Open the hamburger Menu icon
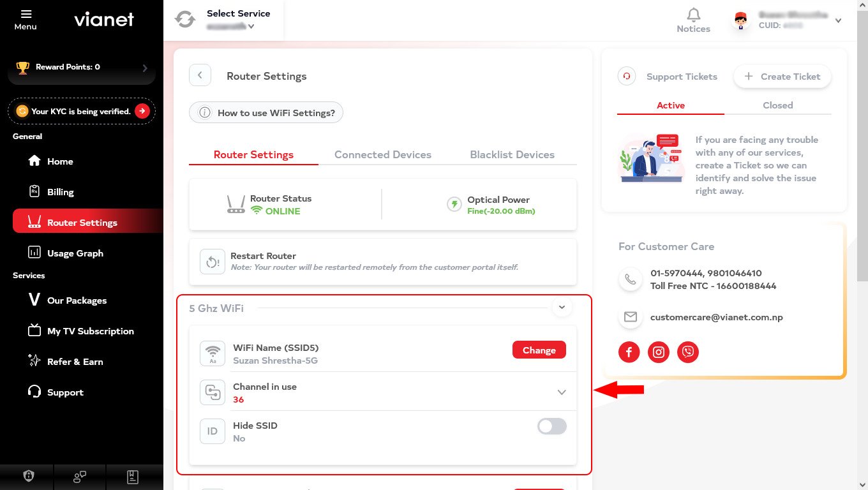Screen dimensions: 868x490 click(x=26, y=14)
